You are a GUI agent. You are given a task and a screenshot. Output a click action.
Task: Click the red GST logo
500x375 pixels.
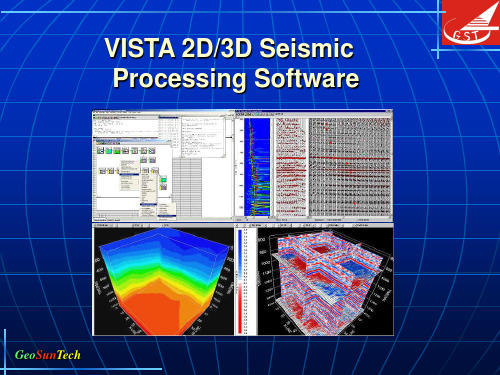[x=471, y=22]
